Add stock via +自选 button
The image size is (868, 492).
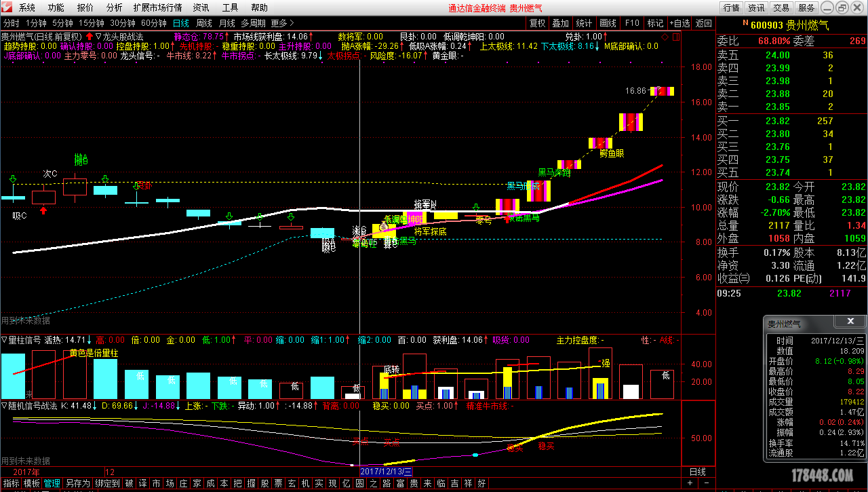pyautogui.click(x=680, y=23)
